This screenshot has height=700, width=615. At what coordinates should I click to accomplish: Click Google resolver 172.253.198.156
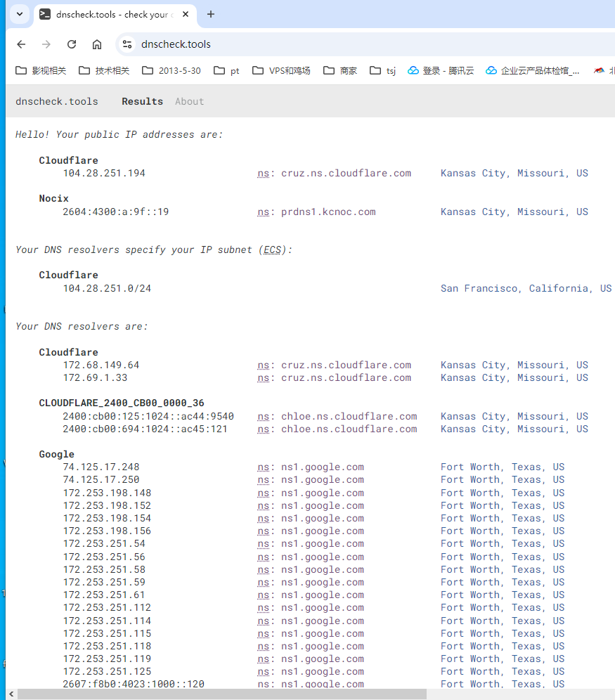pyautogui.click(x=107, y=531)
